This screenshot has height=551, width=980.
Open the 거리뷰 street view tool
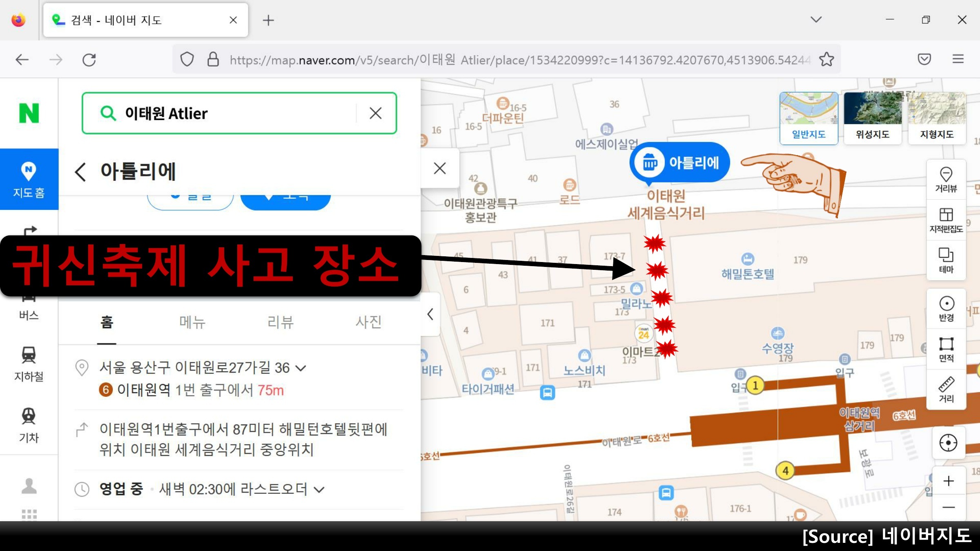tap(946, 179)
